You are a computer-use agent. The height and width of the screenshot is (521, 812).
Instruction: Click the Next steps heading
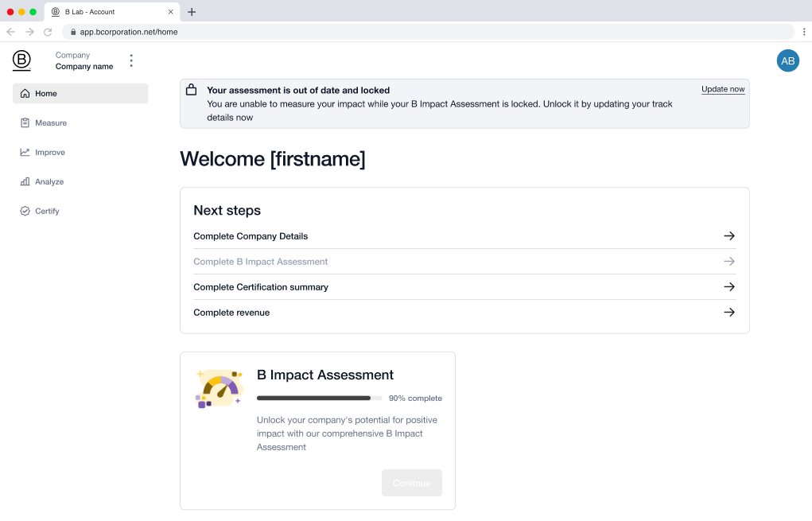tap(227, 210)
